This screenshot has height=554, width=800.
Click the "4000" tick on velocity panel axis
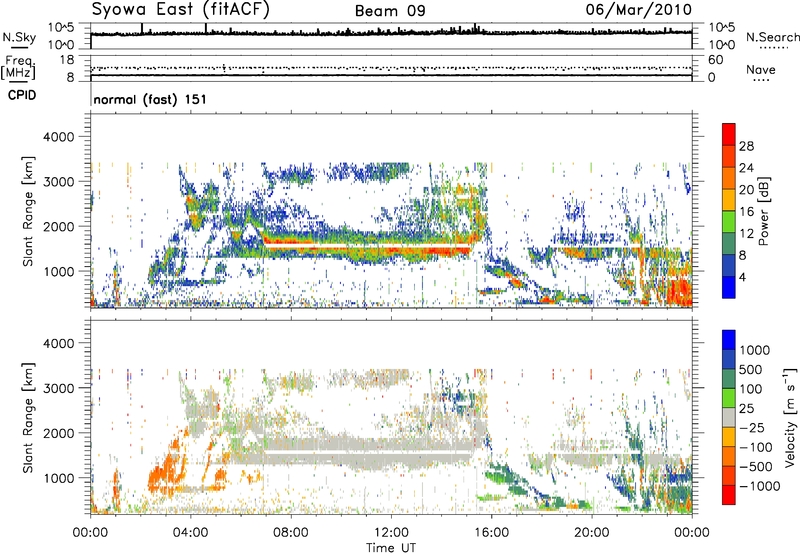58,343
